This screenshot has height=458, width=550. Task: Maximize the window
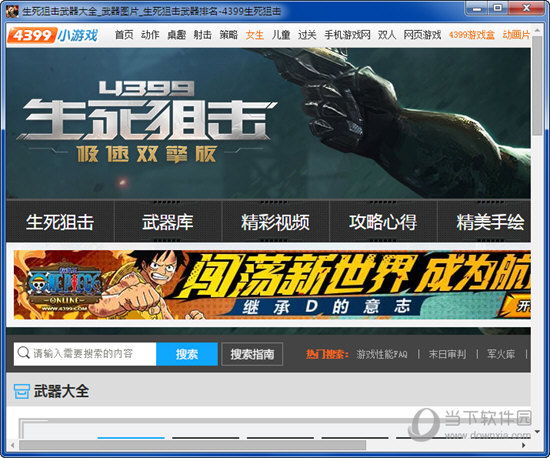click(x=498, y=8)
